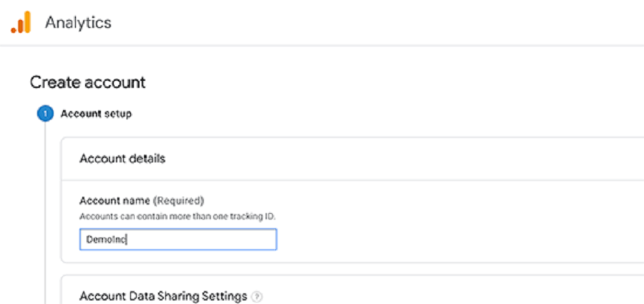Image resolution: width=644 pixels, height=304 pixels.
Task: Focus the Account name input field
Action: tap(178, 240)
